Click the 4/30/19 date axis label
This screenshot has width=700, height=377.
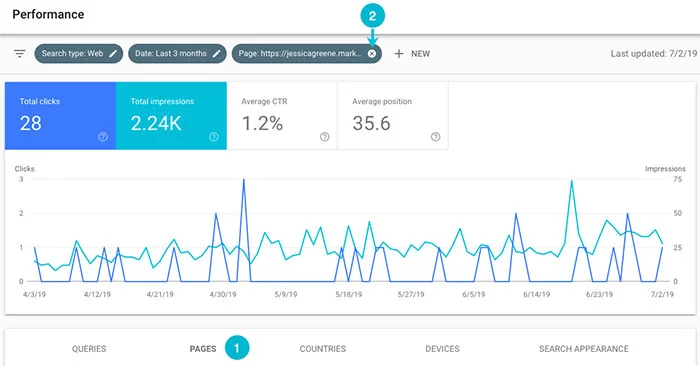pos(223,294)
